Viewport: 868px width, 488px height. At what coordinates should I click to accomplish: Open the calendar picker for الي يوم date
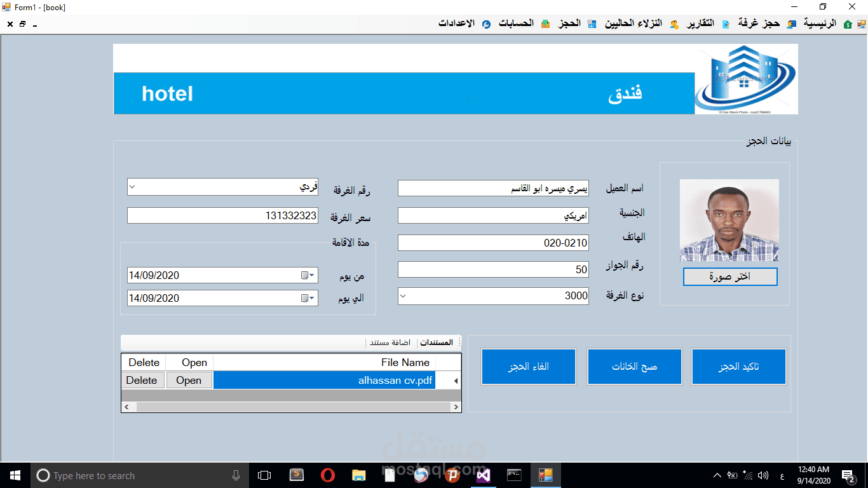pos(308,298)
